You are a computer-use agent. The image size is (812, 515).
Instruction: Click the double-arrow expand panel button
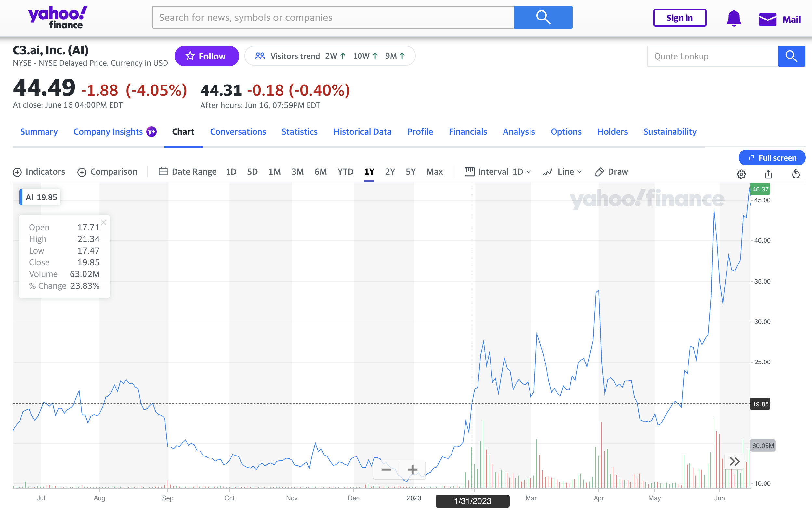734,461
